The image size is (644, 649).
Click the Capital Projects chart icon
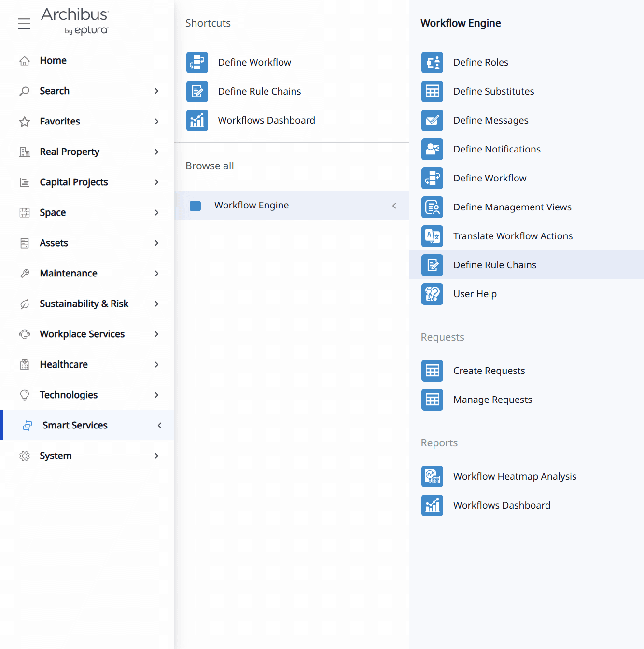tap(25, 182)
